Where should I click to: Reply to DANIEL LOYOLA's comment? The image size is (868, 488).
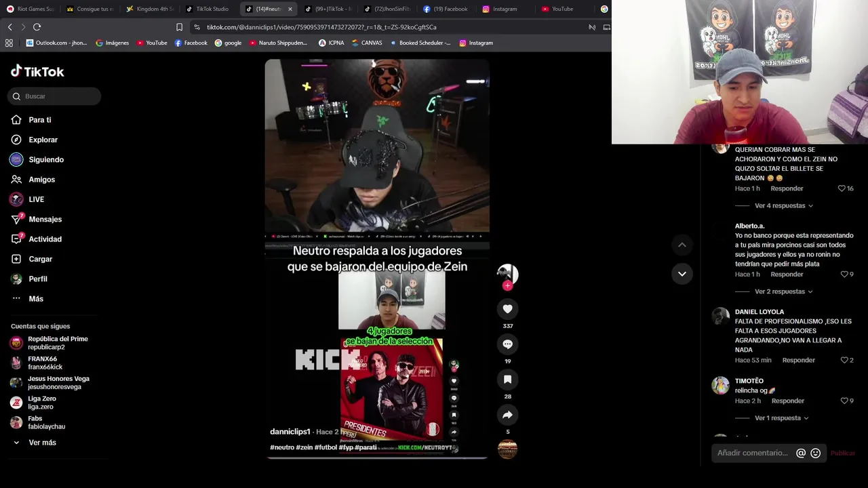[798, 360]
